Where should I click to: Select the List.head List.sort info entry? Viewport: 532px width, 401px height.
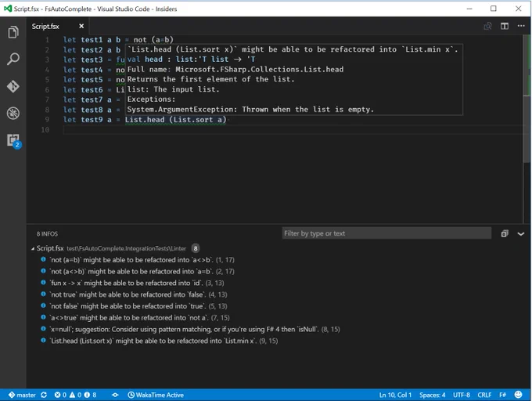tap(164, 341)
